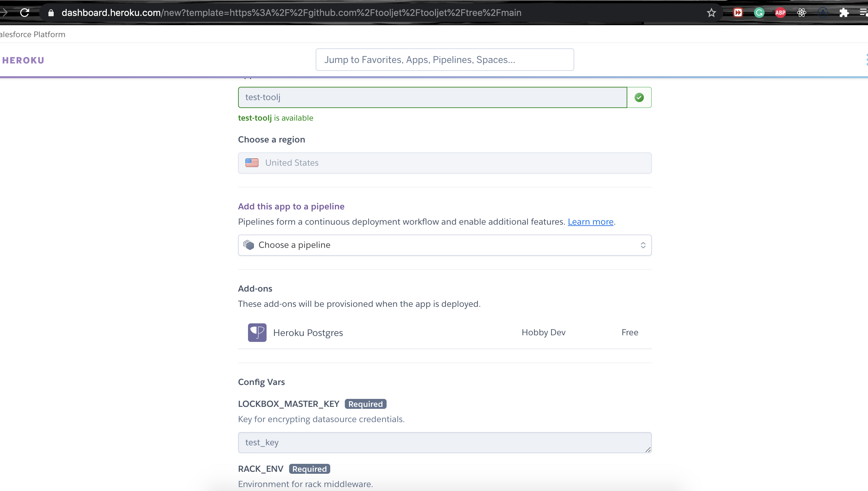Click the Salesforce Platform label
Screen dimensions: 868x491
(32, 34)
